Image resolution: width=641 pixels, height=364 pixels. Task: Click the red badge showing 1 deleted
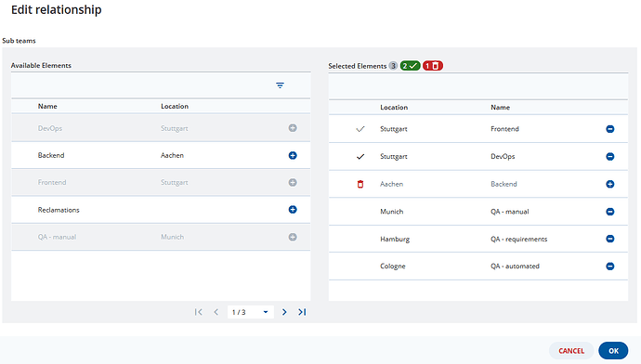(x=433, y=66)
